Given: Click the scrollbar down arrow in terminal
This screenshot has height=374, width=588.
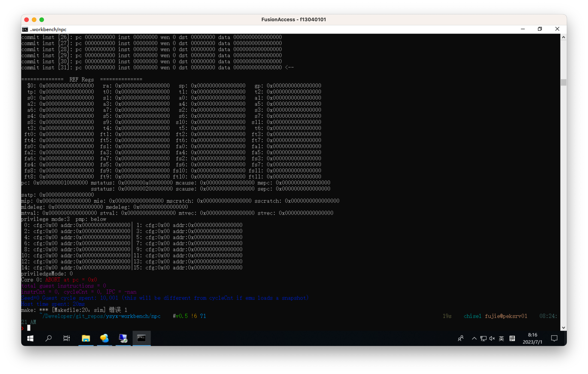Looking at the screenshot, I should coord(564,328).
